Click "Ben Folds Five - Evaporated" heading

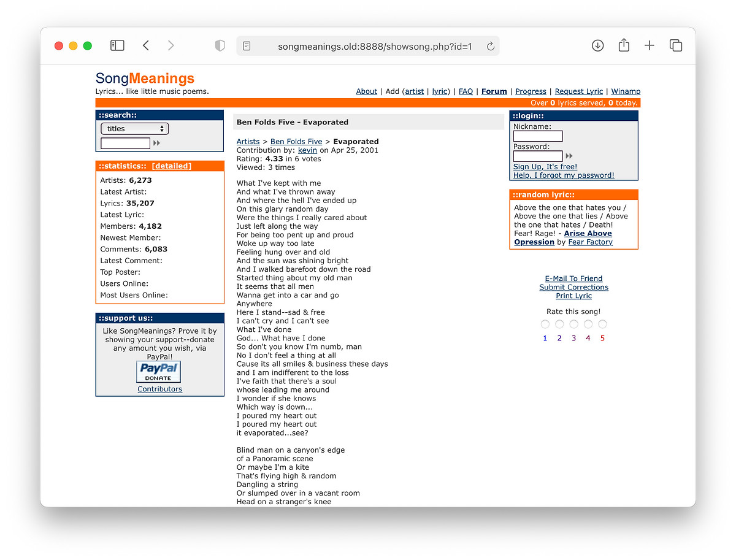293,122
